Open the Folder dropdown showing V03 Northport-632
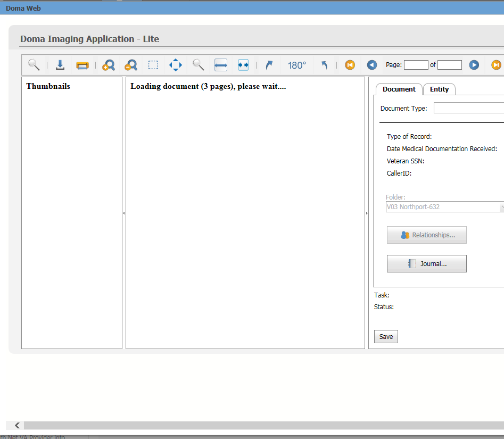The image size is (504, 439). tap(445, 206)
